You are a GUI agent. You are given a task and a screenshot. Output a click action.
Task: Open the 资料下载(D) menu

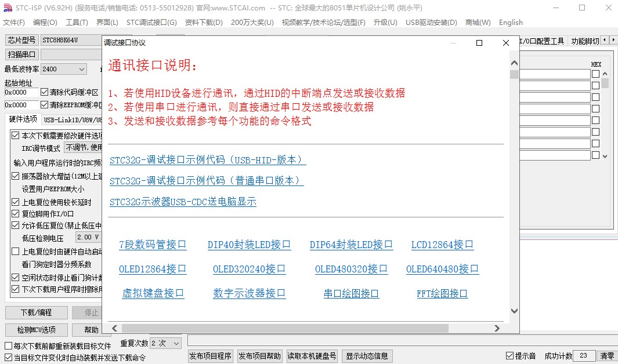click(204, 23)
